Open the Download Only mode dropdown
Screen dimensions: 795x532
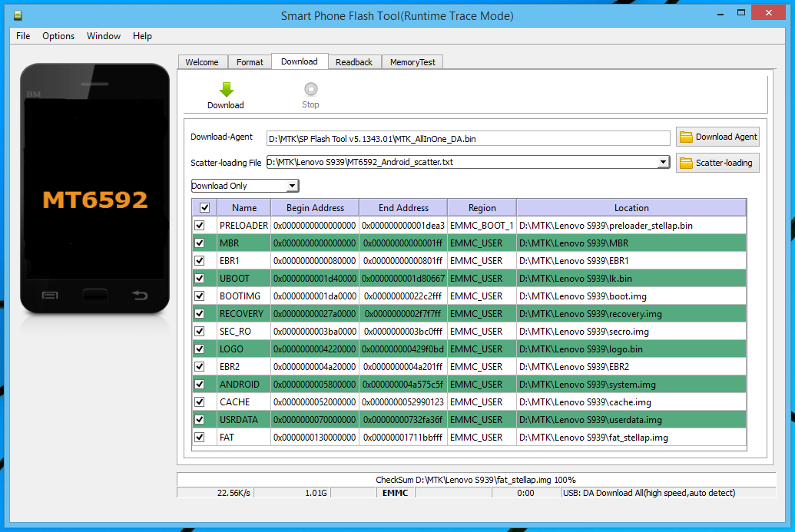pyautogui.click(x=245, y=186)
